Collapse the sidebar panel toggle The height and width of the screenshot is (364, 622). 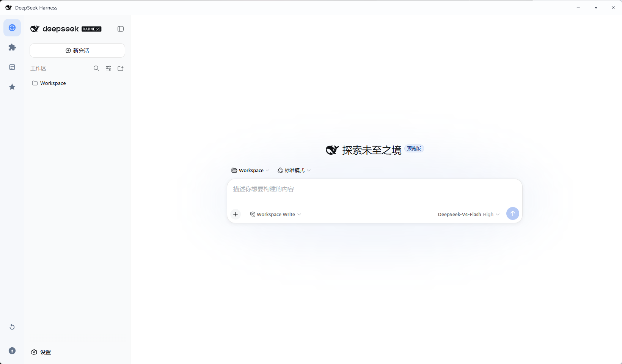[x=121, y=29]
